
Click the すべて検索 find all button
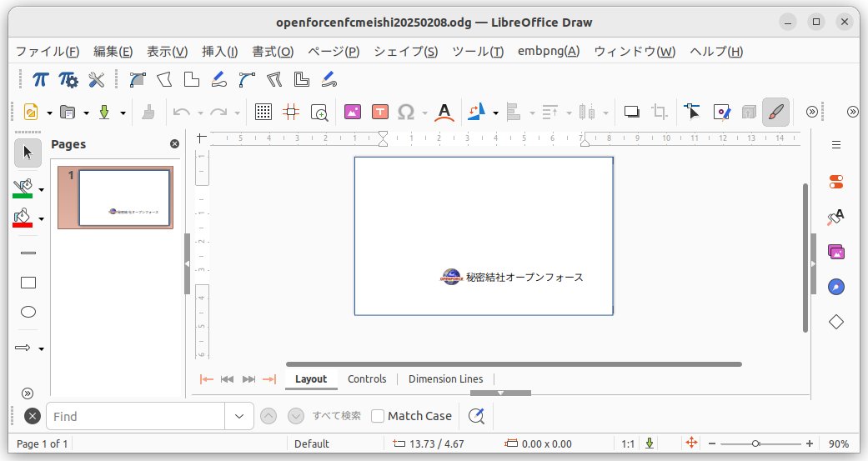337,416
